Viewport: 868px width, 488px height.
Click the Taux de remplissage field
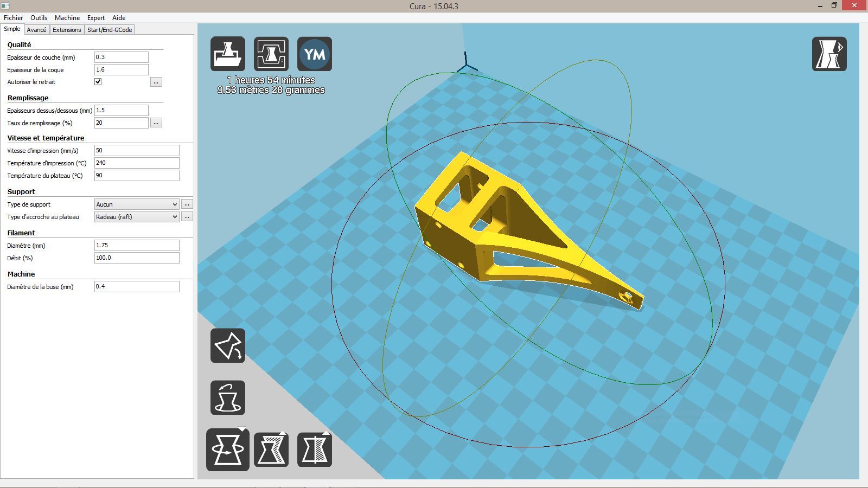[122, 123]
